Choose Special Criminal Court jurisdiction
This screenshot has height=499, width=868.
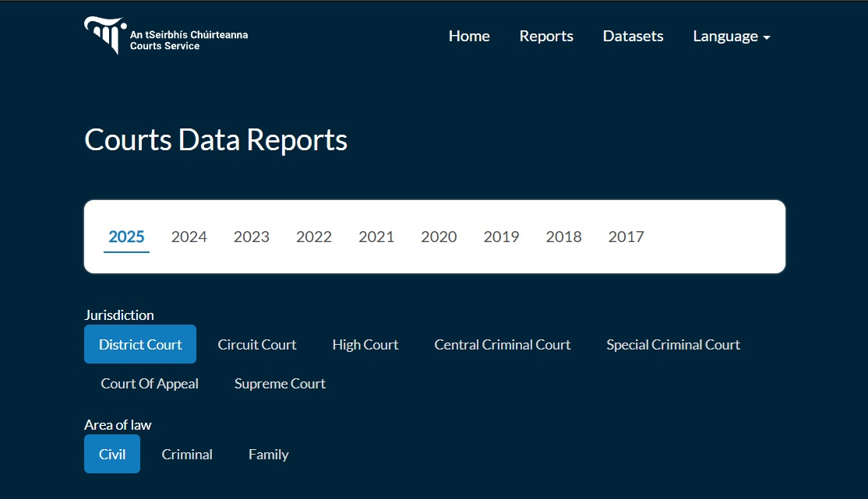[673, 344]
